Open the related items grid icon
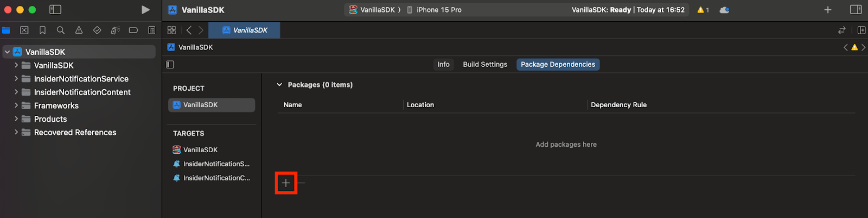868x218 pixels. (x=171, y=30)
